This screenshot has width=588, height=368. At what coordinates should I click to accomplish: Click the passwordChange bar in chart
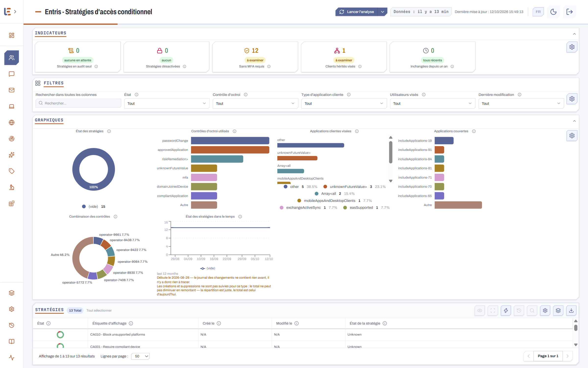point(230,141)
